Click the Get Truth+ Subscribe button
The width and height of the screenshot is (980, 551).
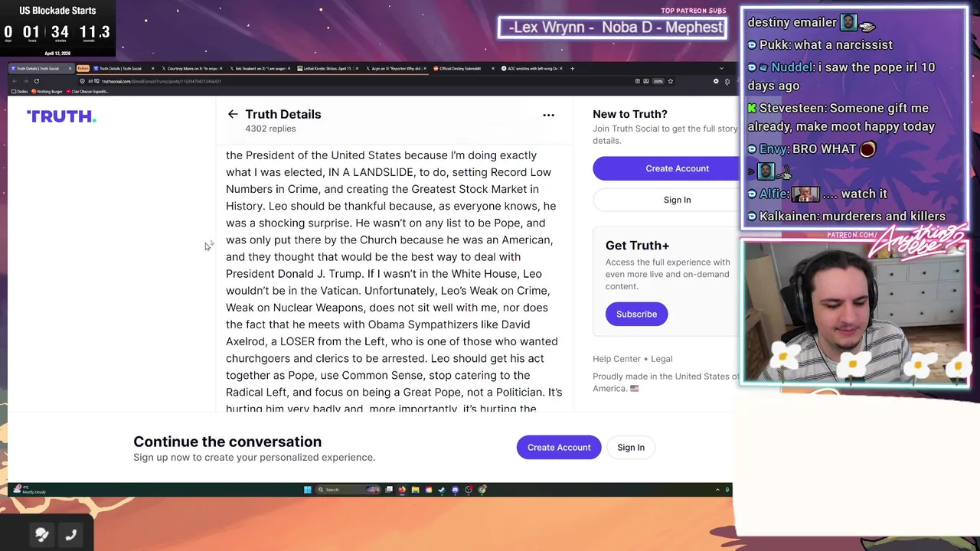636,314
